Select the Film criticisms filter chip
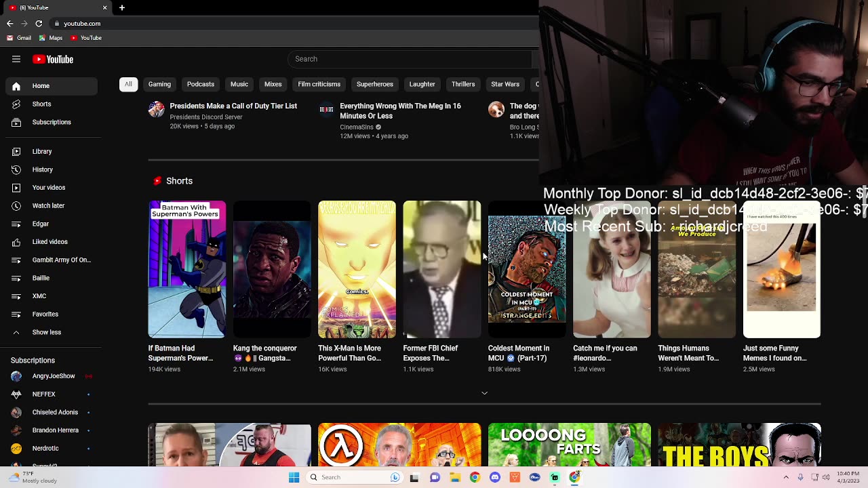868x488 pixels. click(x=319, y=84)
